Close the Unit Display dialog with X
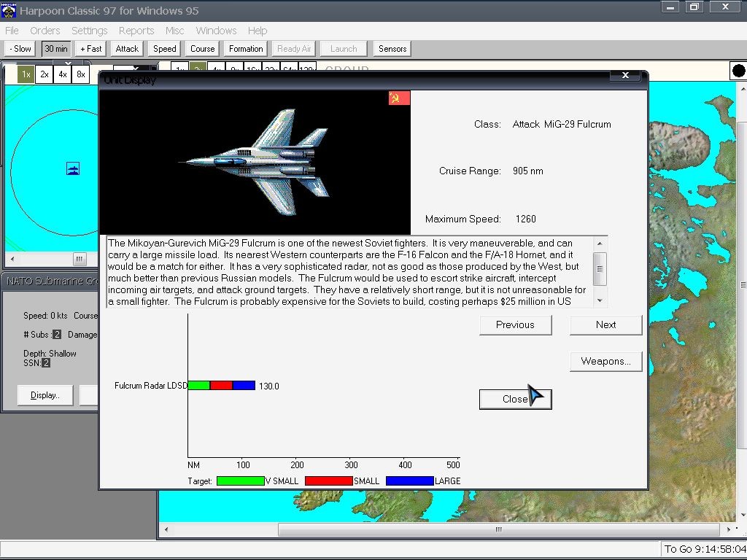Screen dimensions: 747x560 coord(625,75)
